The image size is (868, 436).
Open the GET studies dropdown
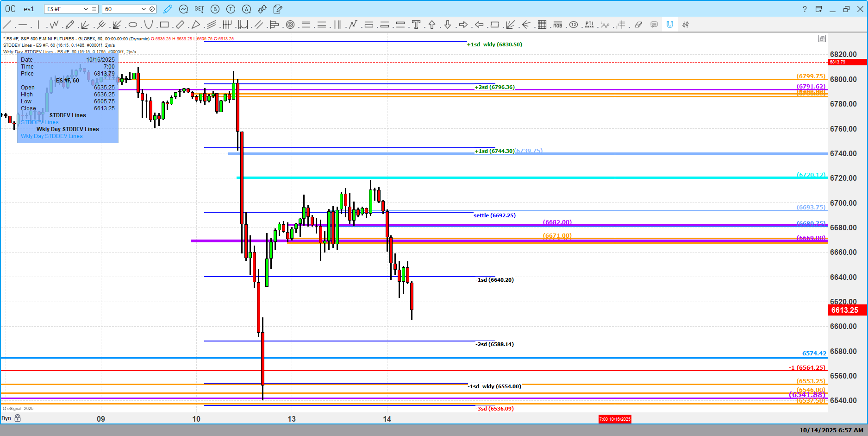199,9
